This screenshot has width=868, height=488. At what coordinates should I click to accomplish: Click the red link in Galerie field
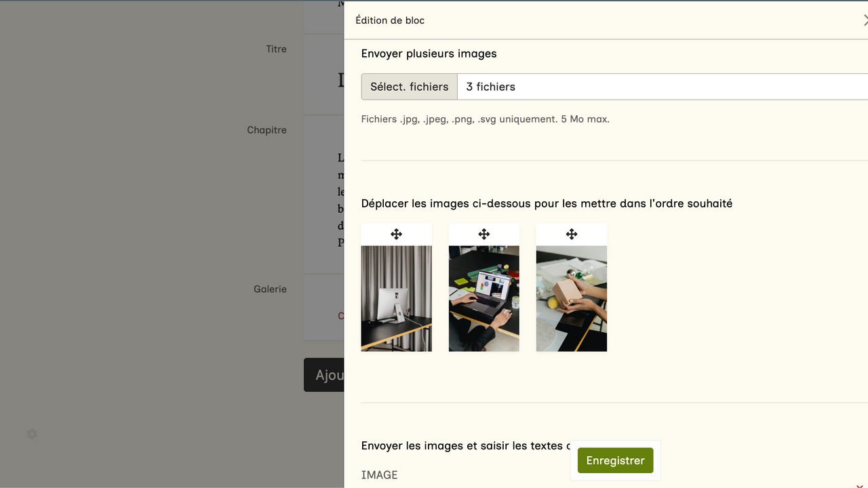[340, 316]
